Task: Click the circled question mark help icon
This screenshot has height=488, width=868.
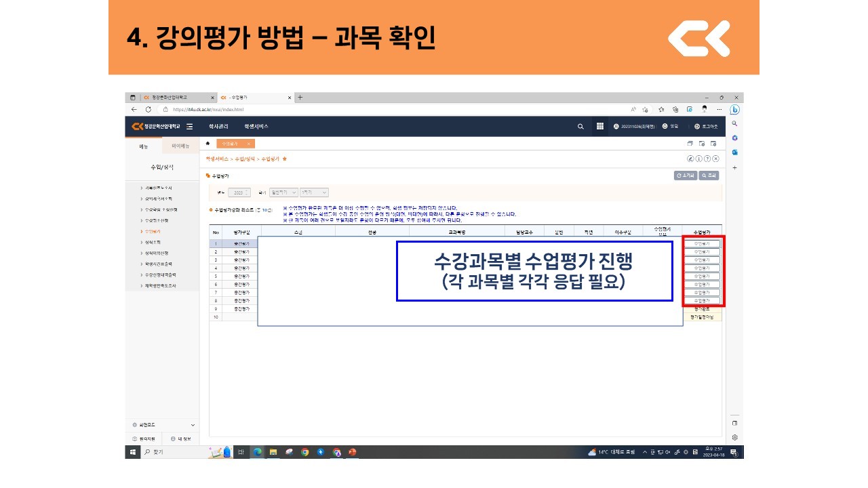Action: (x=707, y=159)
